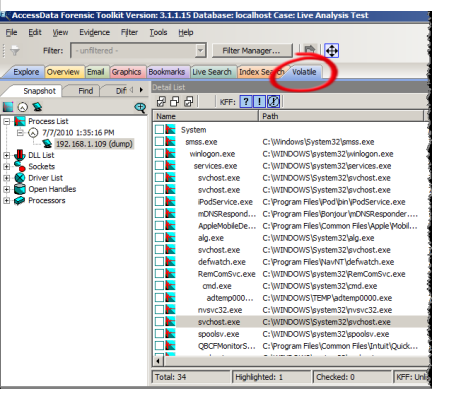Select the nvsvc32.exe row
This screenshot has width=474, height=394.
[x=290, y=310]
